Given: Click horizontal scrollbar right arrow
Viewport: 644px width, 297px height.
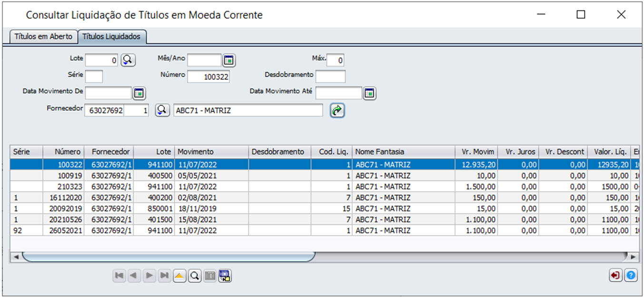Looking at the screenshot, I should coord(633,257).
